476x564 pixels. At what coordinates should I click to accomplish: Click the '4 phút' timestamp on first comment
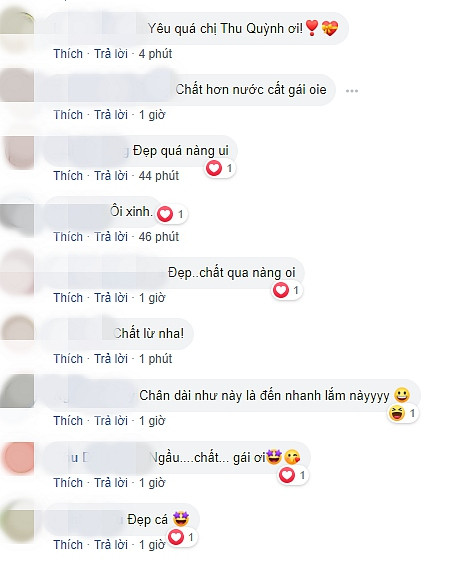point(155,54)
